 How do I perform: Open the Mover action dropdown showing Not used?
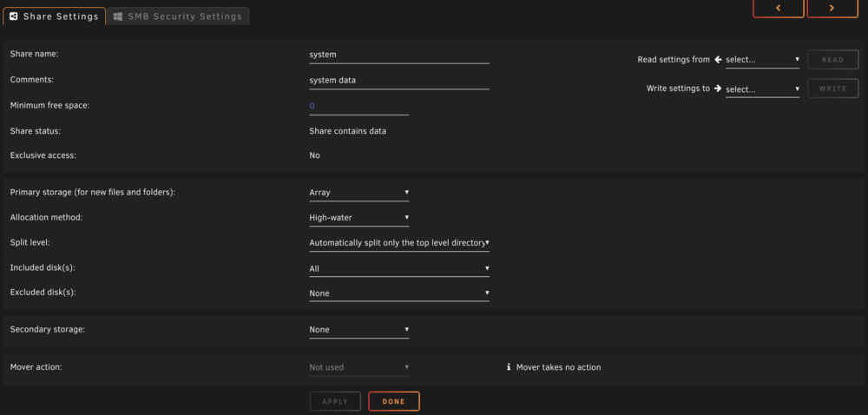coord(358,367)
